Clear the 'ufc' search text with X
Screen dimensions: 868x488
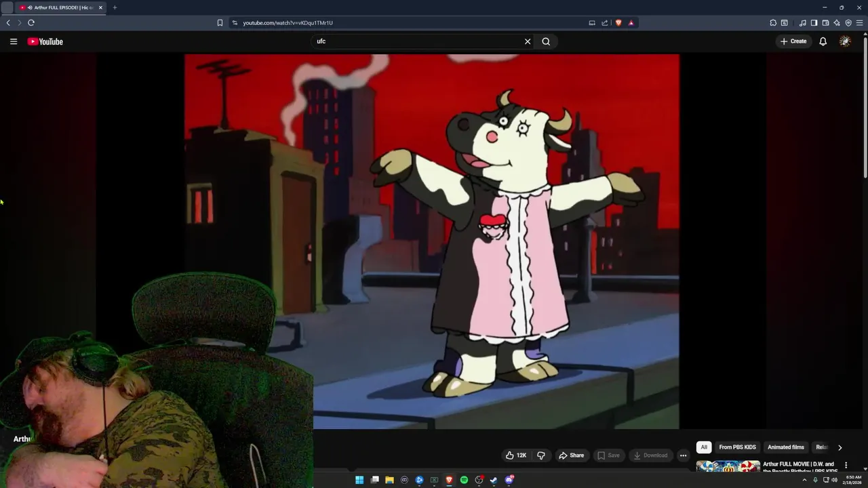528,41
